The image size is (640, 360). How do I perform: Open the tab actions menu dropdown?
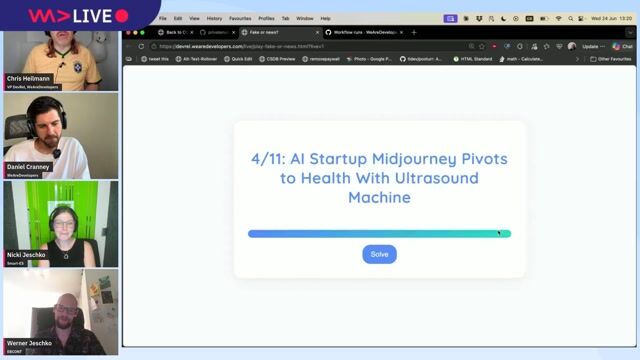click(630, 32)
